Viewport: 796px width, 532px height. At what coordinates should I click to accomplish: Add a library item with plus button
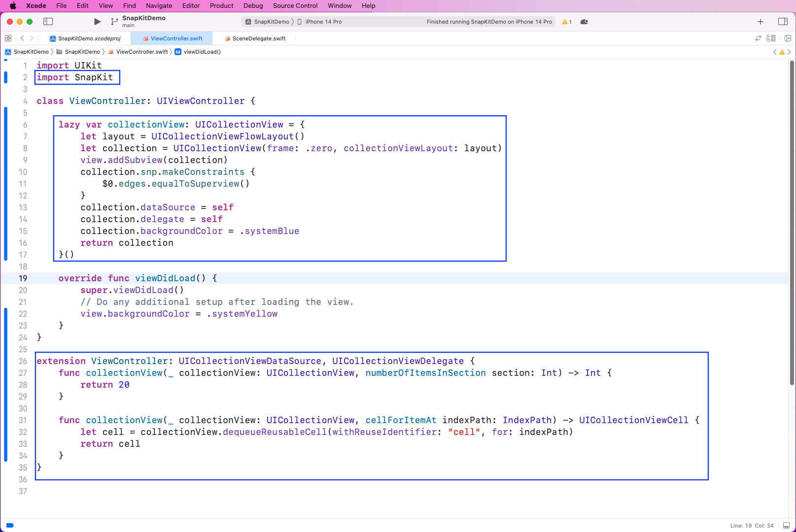pyautogui.click(x=761, y=22)
